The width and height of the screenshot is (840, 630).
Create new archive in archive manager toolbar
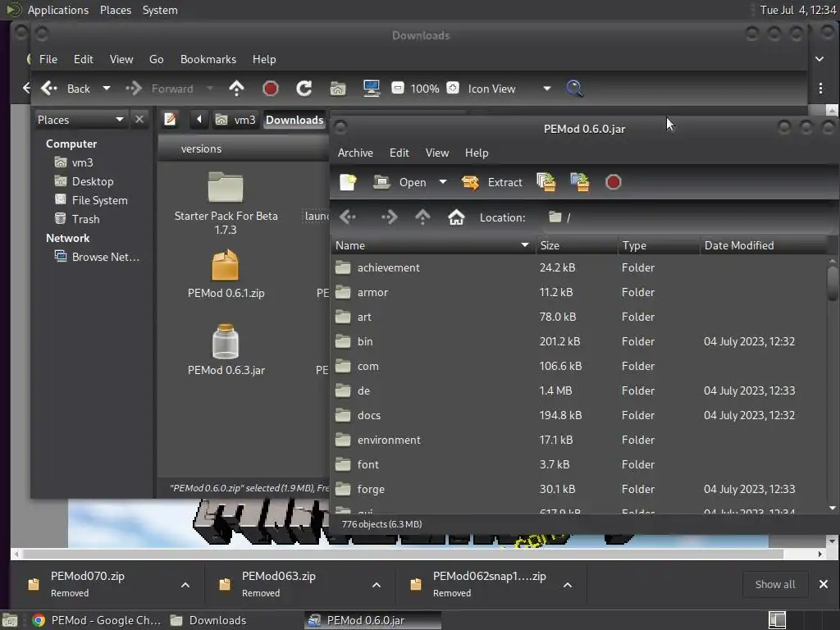[348, 182]
